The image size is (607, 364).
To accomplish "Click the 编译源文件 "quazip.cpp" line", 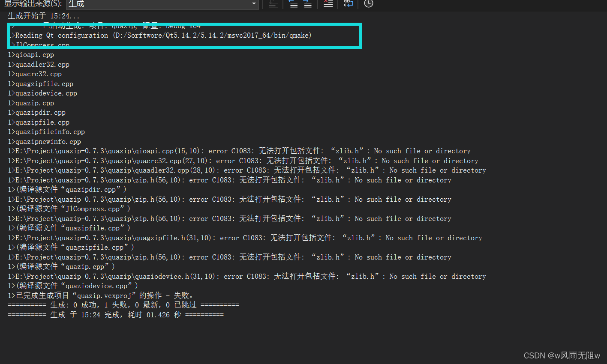I will coord(61,267).
